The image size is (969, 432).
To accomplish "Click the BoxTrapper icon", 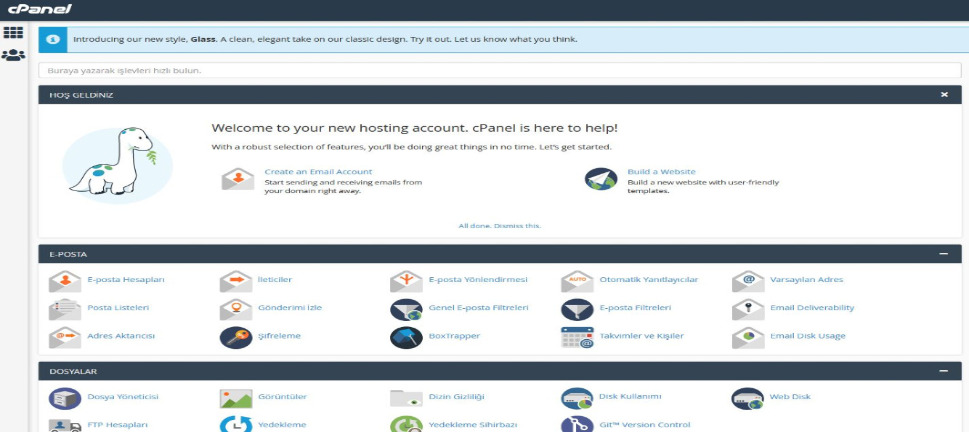I will [406, 337].
